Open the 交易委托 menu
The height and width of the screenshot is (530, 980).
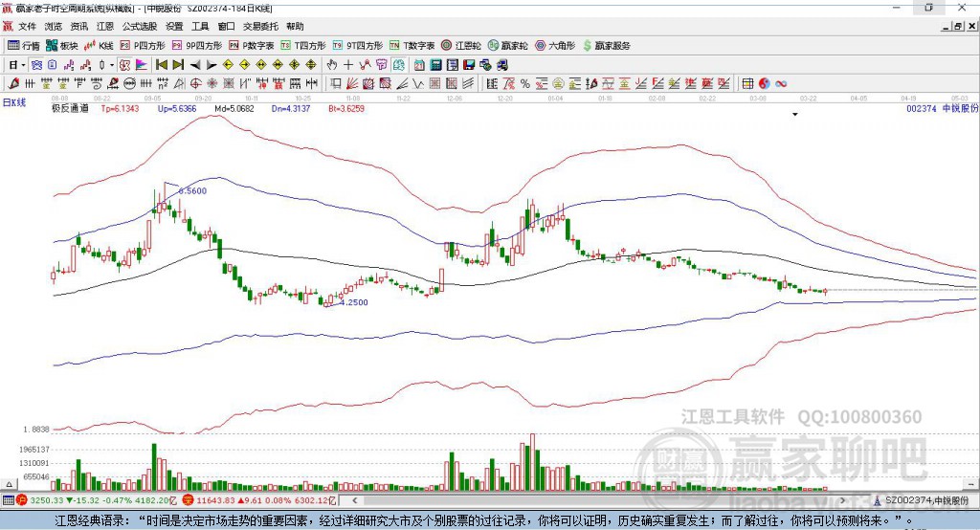coord(260,26)
